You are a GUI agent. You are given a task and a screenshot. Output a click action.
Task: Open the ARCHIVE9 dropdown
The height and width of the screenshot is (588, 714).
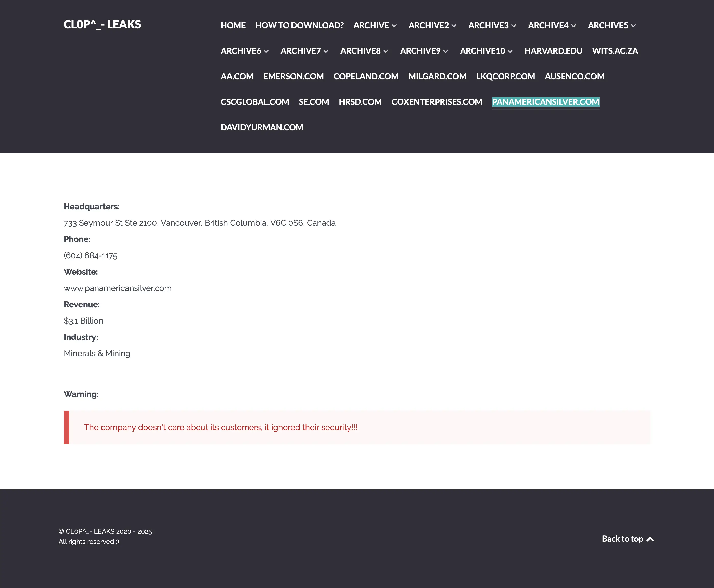(445, 51)
